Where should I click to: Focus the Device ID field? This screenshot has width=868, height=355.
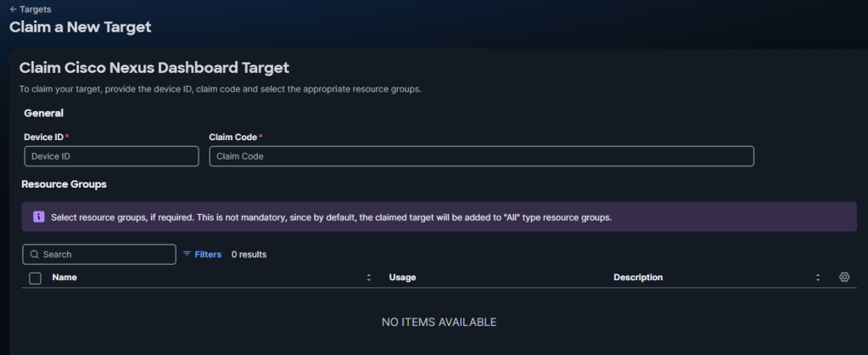111,156
